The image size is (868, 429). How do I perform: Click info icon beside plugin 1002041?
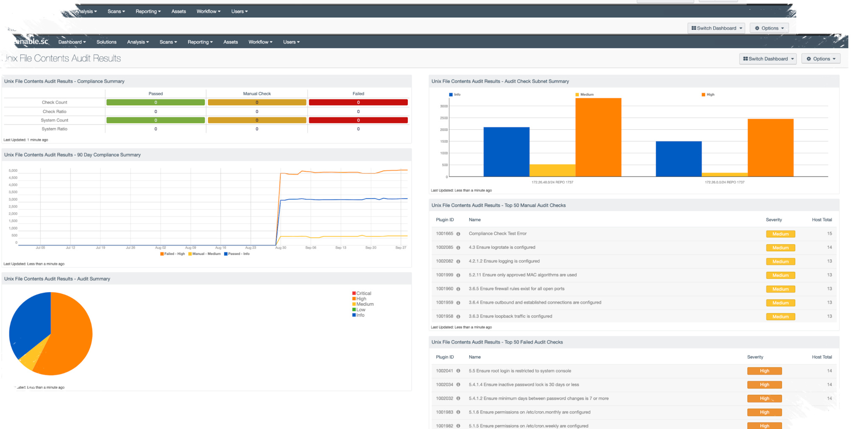(458, 371)
